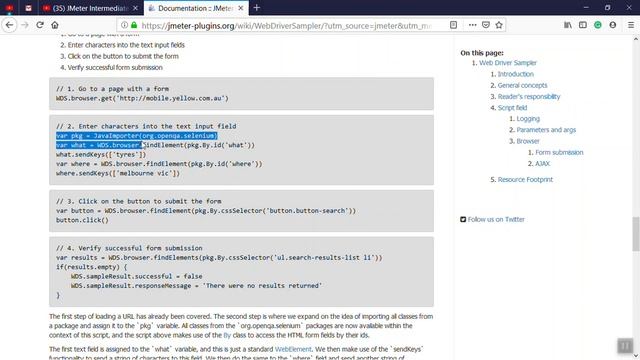The width and height of the screenshot is (640, 360).
Task: Click code line button.click()
Action: [82, 220]
